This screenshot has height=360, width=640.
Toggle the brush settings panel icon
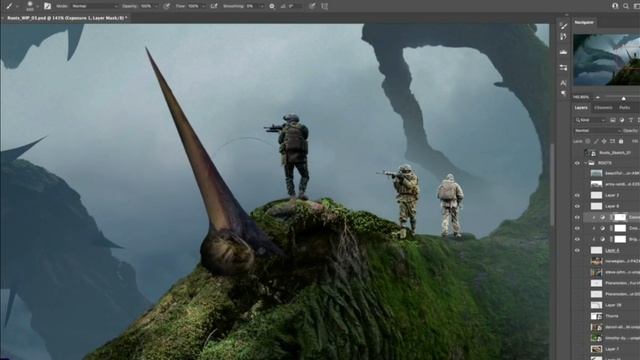(47, 6)
